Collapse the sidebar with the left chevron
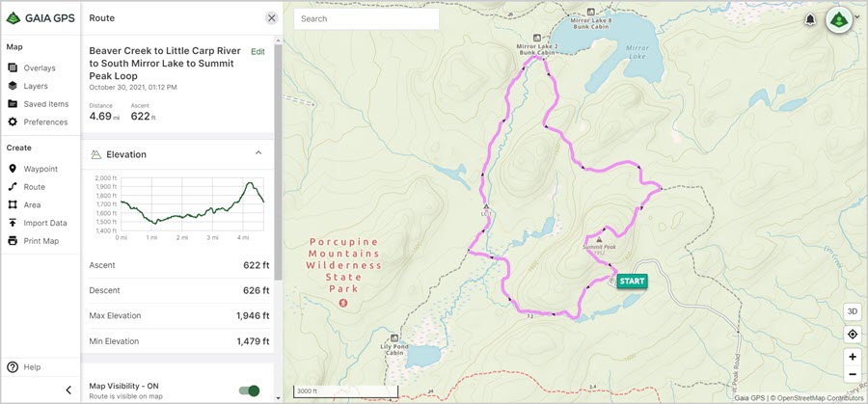The width and height of the screenshot is (868, 404). coord(68,391)
